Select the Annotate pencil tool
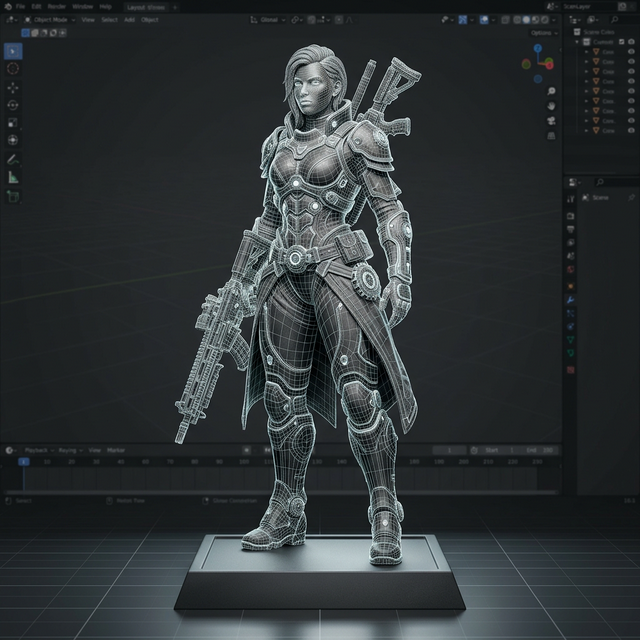This screenshot has width=640, height=640. pos(13,160)
